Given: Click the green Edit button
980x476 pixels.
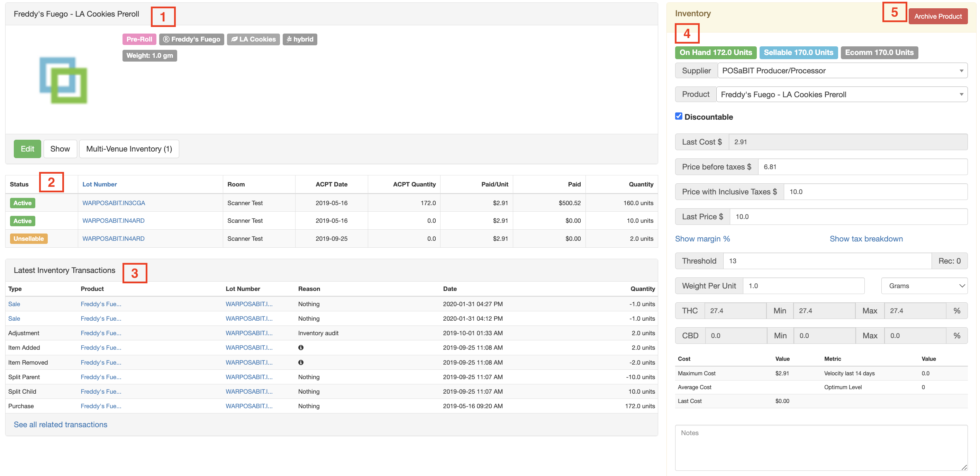Looking at the screenshot, I should pos(27,149).
